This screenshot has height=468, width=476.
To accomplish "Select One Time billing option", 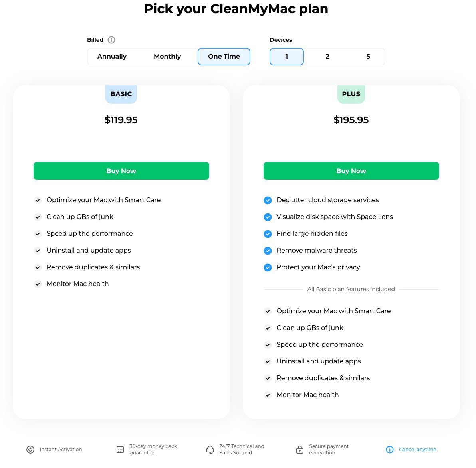I will 224,57.
